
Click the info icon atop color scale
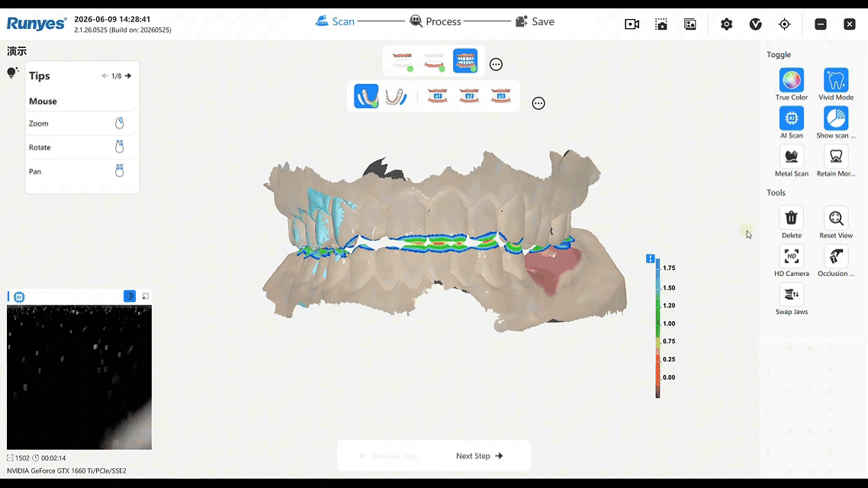651,258
